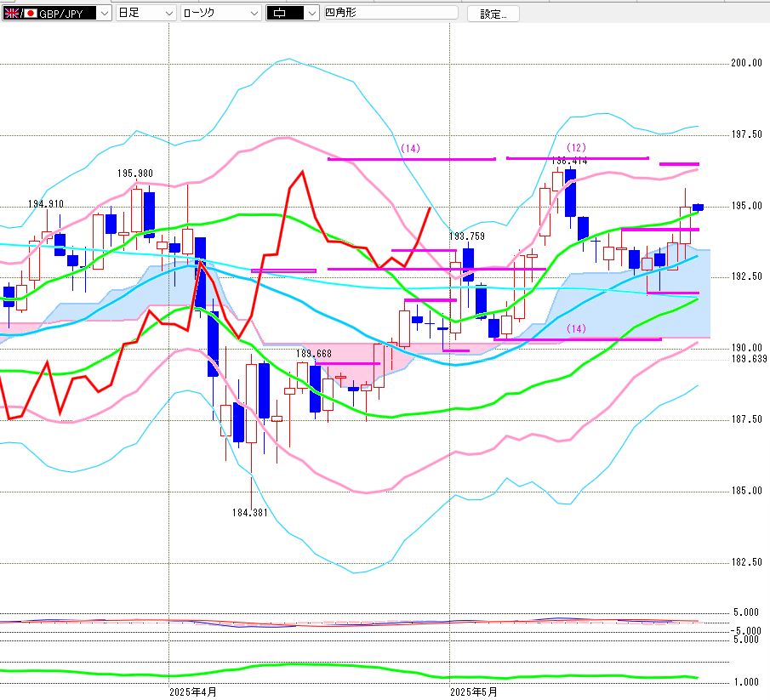Click the 195.00 price axis label
770x700 pixels.
coord(746,206)
